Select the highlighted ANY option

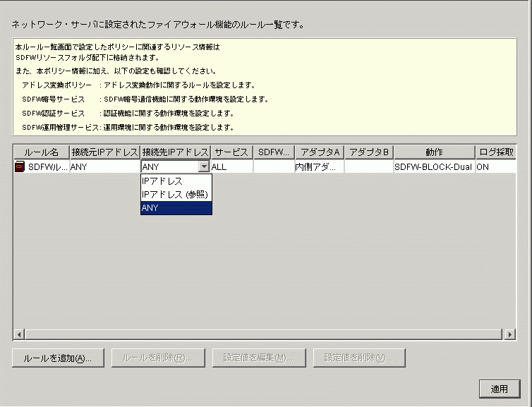(176, 207)
